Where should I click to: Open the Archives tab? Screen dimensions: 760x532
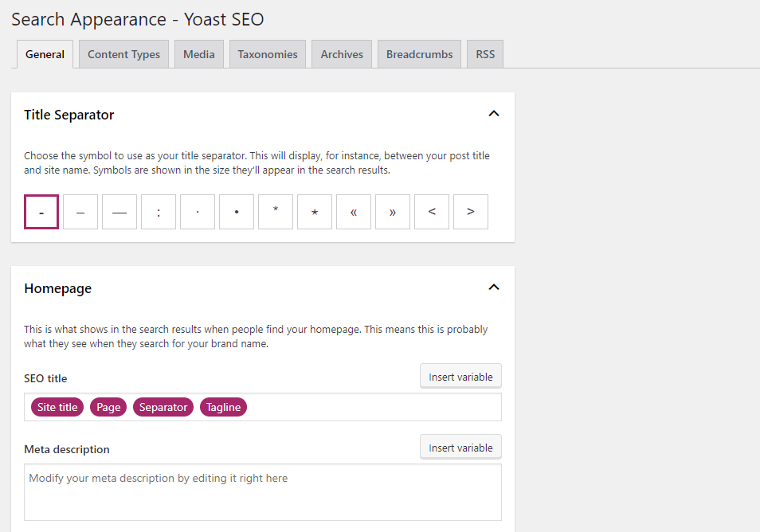[x=342, y=54]
